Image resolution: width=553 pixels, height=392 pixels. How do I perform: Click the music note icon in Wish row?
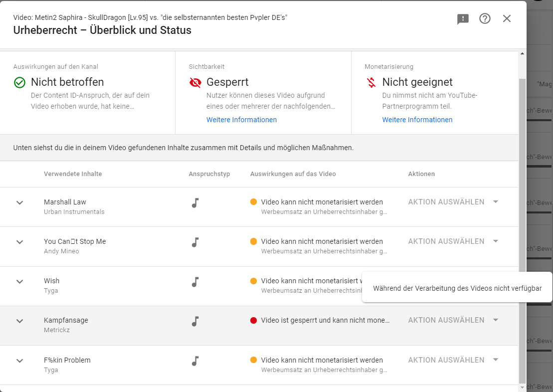(195, 282)
